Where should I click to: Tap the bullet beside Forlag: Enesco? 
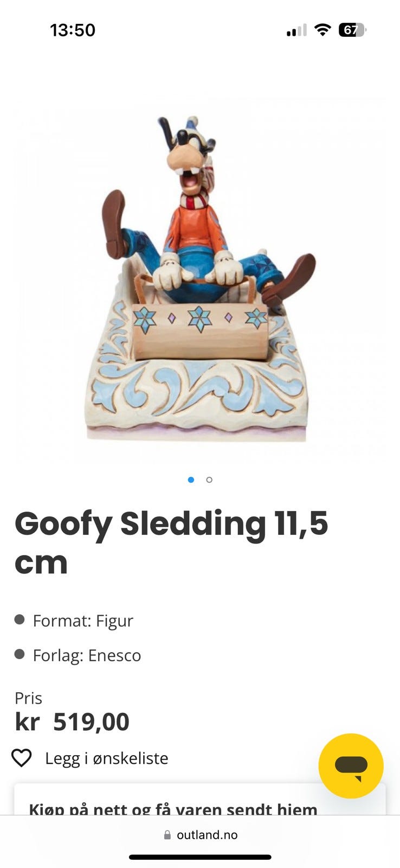tap(20, 654)
